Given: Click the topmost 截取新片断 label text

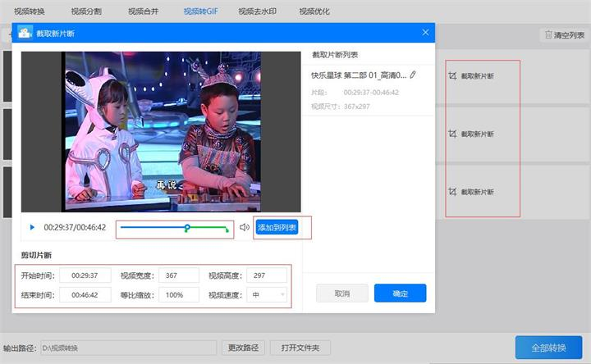Looking at the screenshot, I should pos(477,76).
